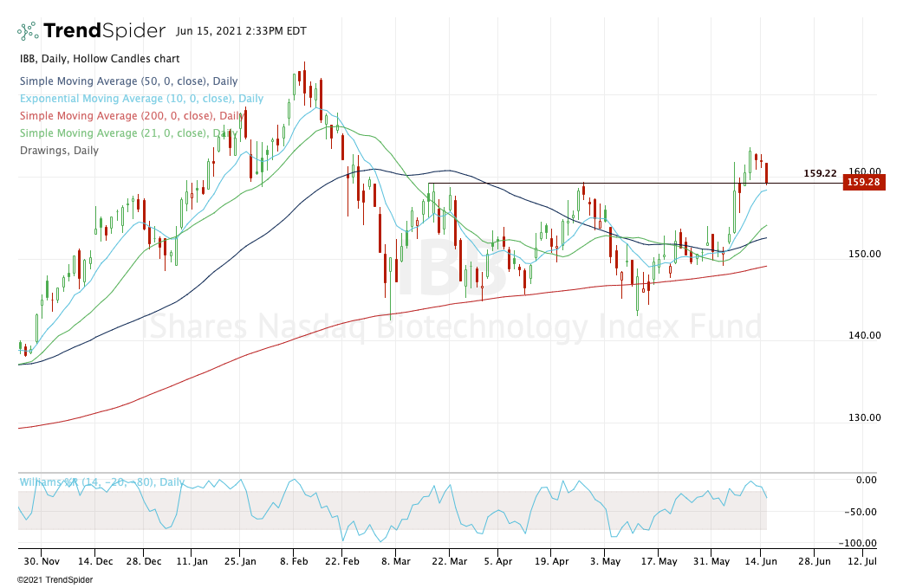
Task: Click the 0.00 Williams %R axis value
Action: pos(866,480)
